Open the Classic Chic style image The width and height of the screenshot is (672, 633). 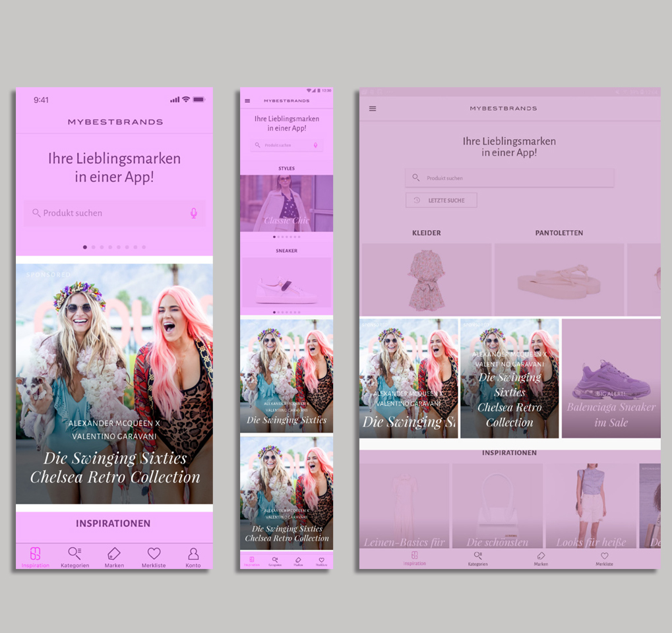pyautogui.click(x=286, y=203)
